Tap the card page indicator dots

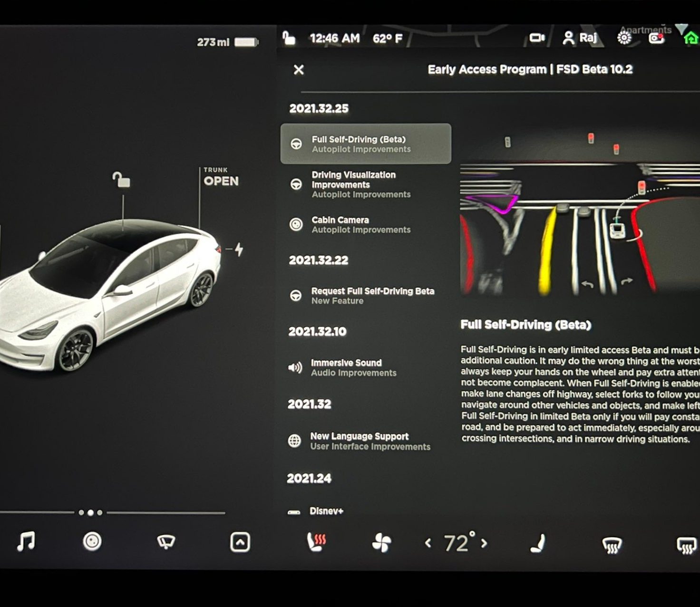(90, 512)
